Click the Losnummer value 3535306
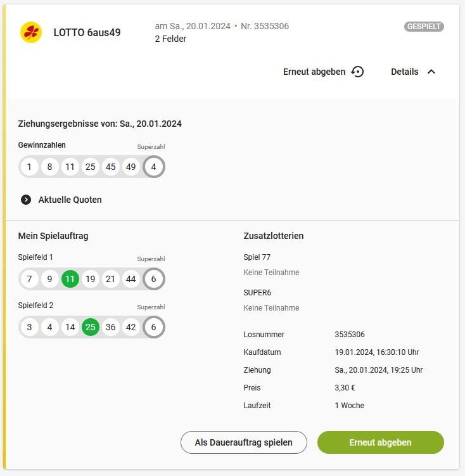Viewport: 465px width, 476px height. tap(350, 335)
